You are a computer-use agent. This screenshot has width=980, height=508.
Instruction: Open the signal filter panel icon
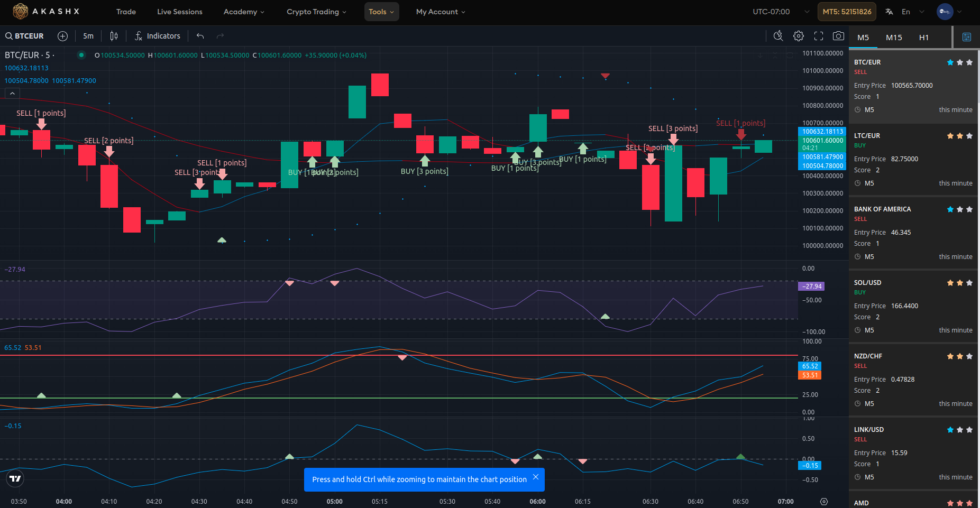click(966, 37)
